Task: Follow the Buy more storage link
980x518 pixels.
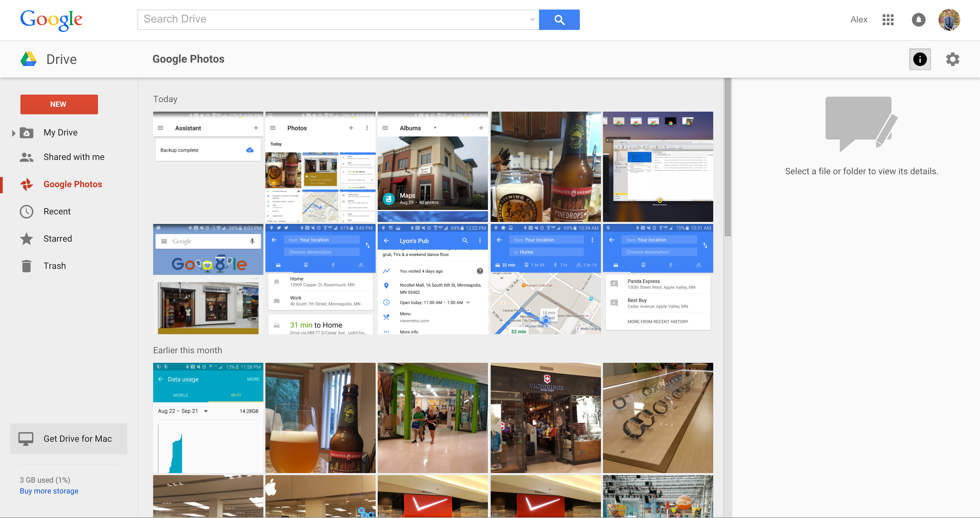Action: coord(49,490)
